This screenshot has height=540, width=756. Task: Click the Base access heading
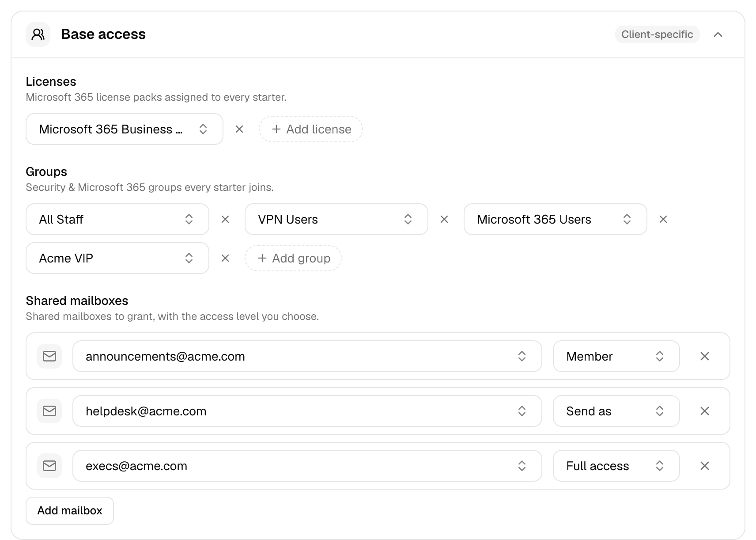pos(103,34)
